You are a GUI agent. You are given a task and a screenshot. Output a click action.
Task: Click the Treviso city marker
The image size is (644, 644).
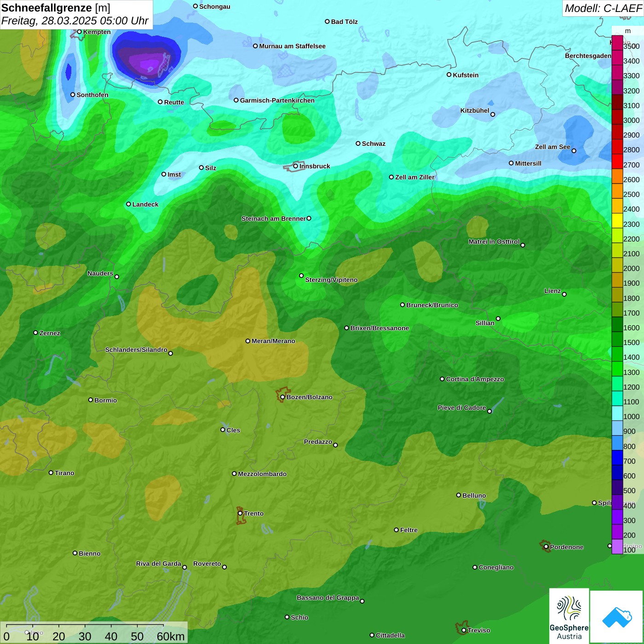(464, 630)
